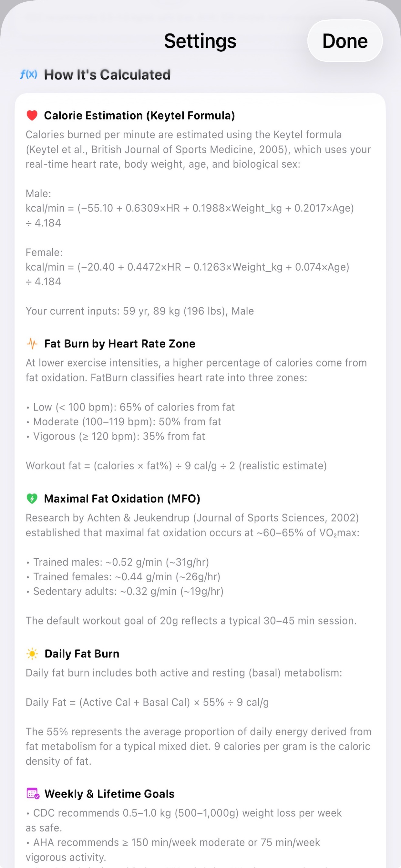Click the purple calendar Weekly Goals icon
This screenshot has width=401, height=868.
(x=33, y=793)
